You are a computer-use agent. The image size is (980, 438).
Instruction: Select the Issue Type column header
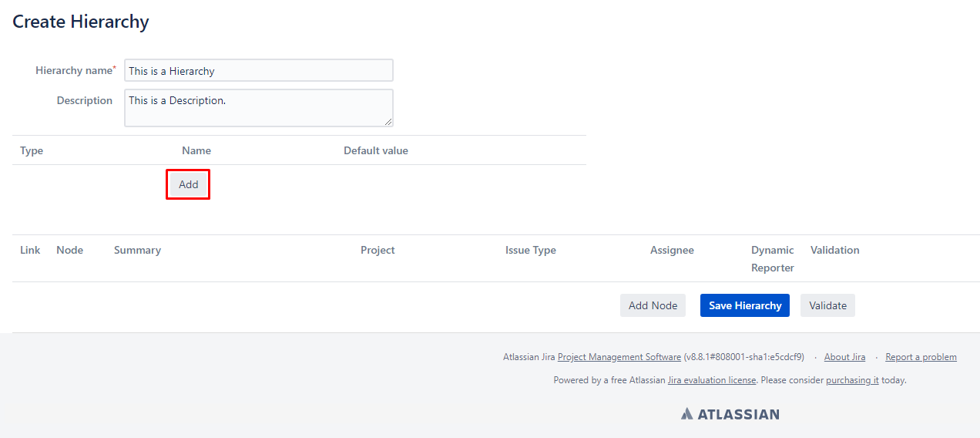(x=530, y=250)
